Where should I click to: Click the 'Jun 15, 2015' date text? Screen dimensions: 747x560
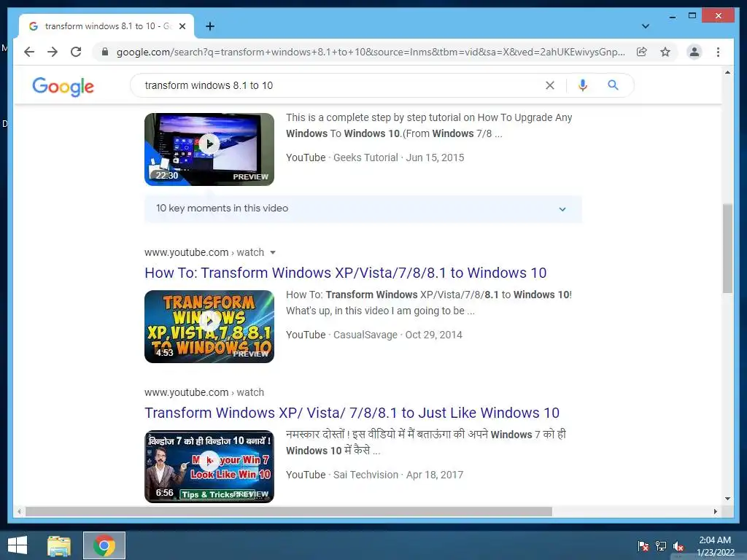click(435, 157)
